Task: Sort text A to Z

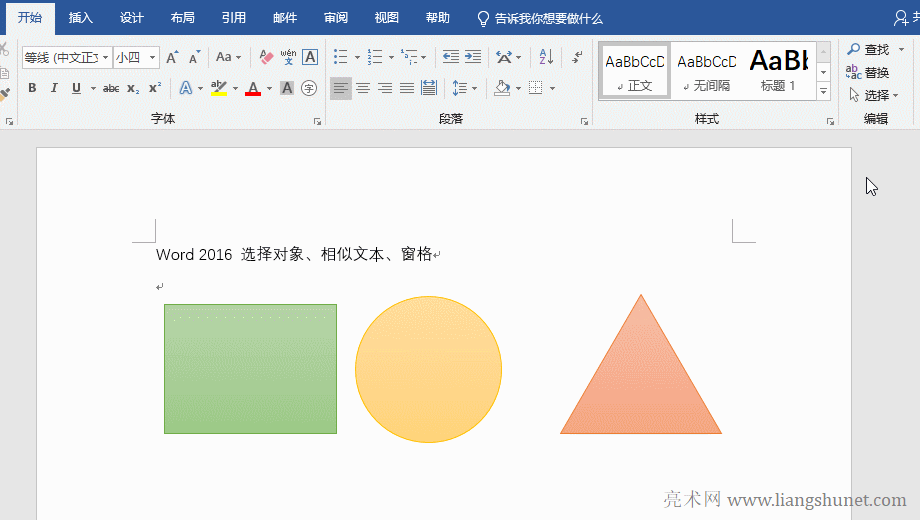Action: point(546,57)
